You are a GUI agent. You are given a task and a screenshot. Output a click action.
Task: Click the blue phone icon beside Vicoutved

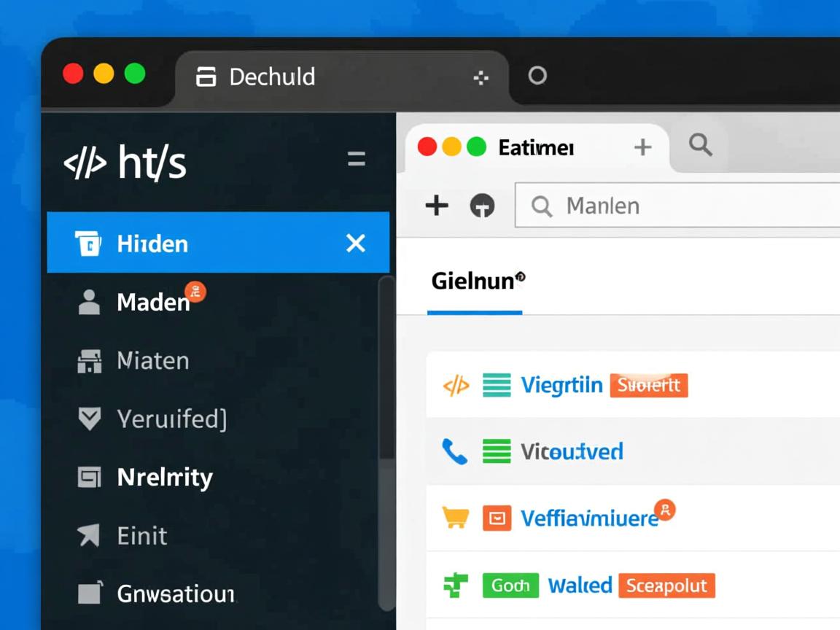pyautogui.click(x=454, y=451)
